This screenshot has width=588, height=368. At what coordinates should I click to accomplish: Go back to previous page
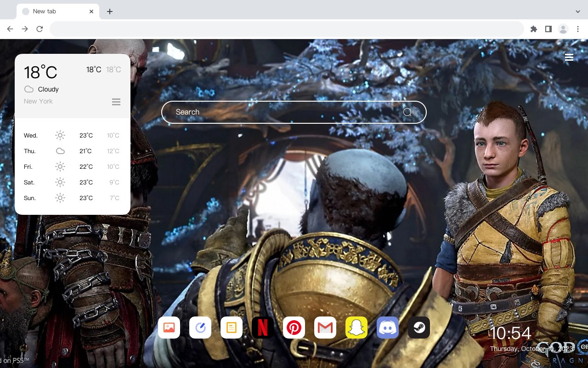tap(10, 29)
